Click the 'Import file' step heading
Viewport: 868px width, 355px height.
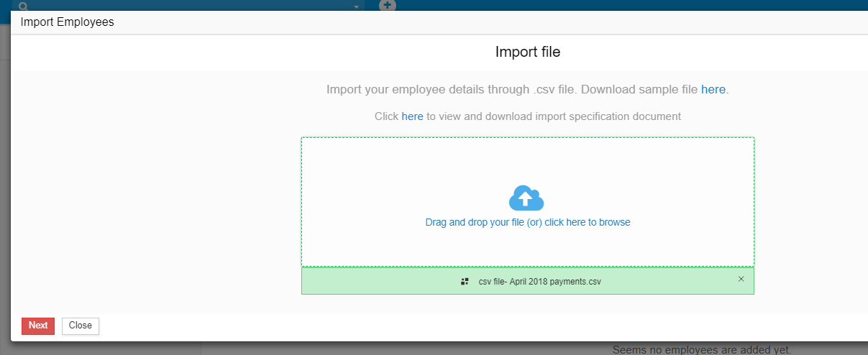[527, 52]
